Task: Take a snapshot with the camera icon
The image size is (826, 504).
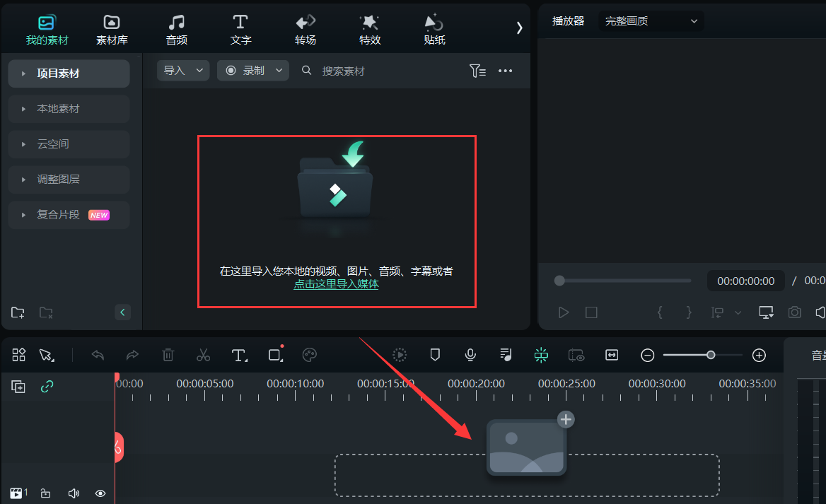Action: pos(793,312)
